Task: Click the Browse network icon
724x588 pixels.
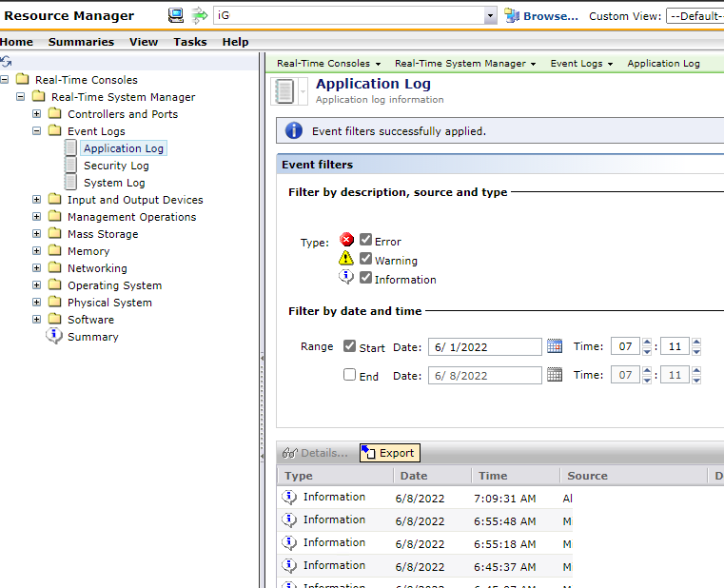Action: [x=512, y=16]
